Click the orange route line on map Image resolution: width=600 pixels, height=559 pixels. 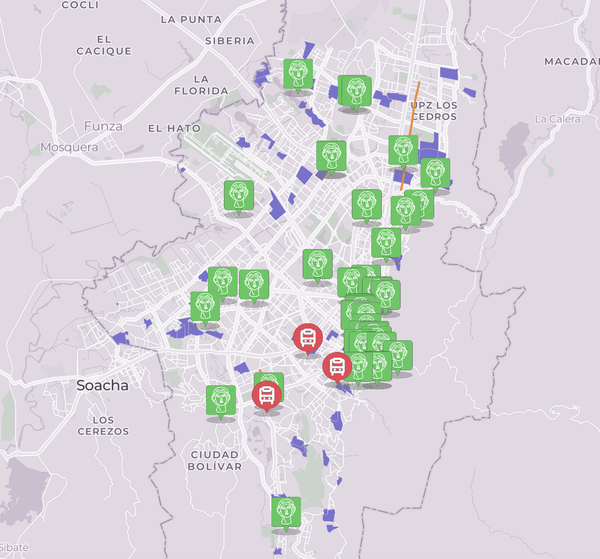(414, 105)
